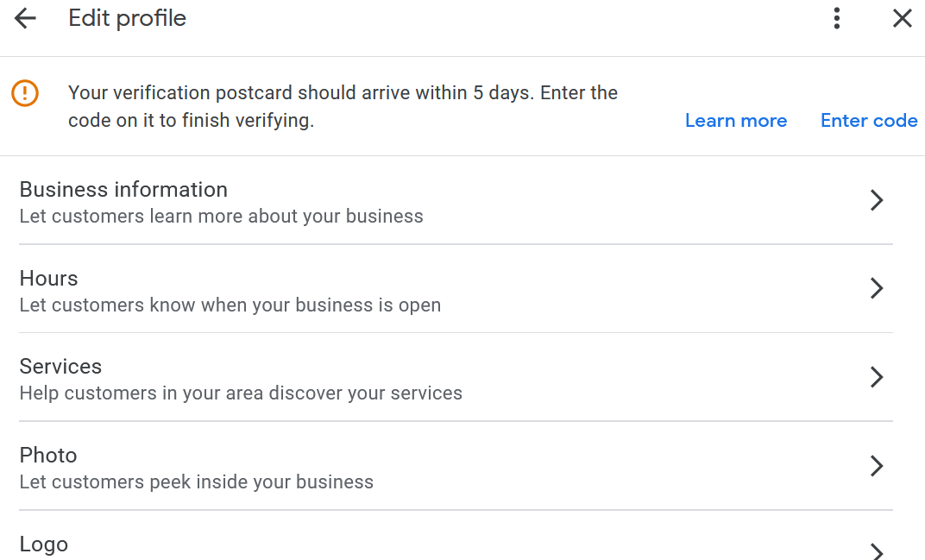Click the verification postcard message text
The image size is (925, 560).
click(343, 106)
